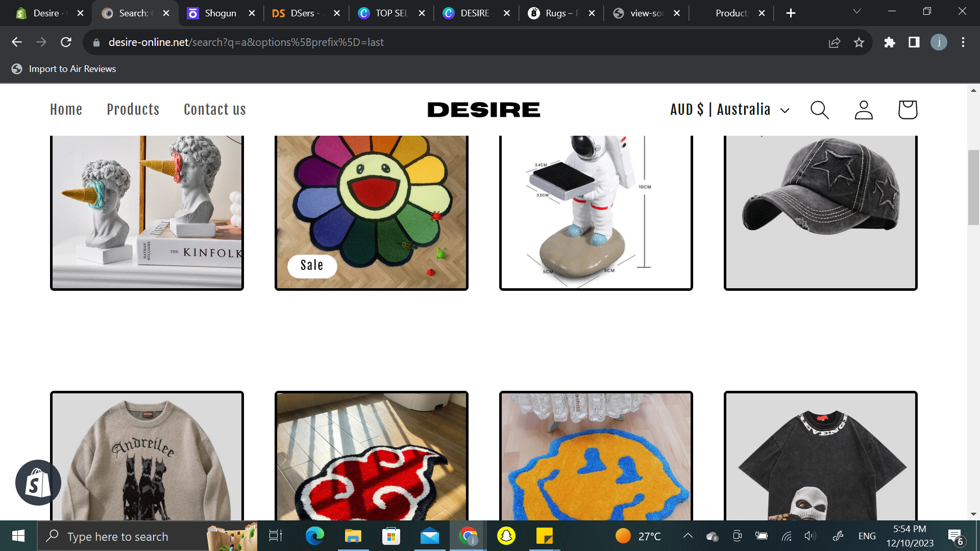This screenshot has height=551, width=980.
Task: Open the account login icon
Action: tap(864, 110)
